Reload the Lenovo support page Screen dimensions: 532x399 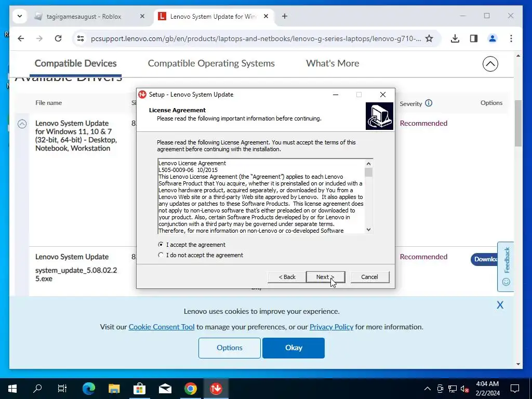pos(58,38)
